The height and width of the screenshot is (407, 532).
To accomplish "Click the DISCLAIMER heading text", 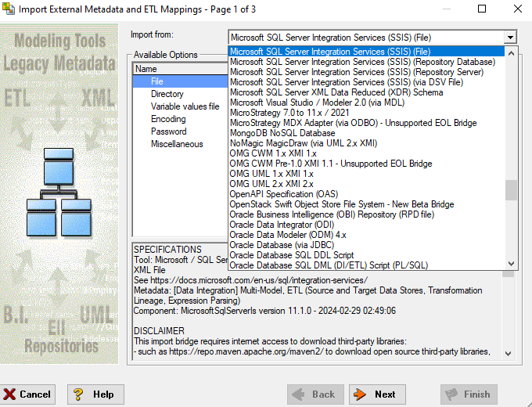I will click(159, 331).
